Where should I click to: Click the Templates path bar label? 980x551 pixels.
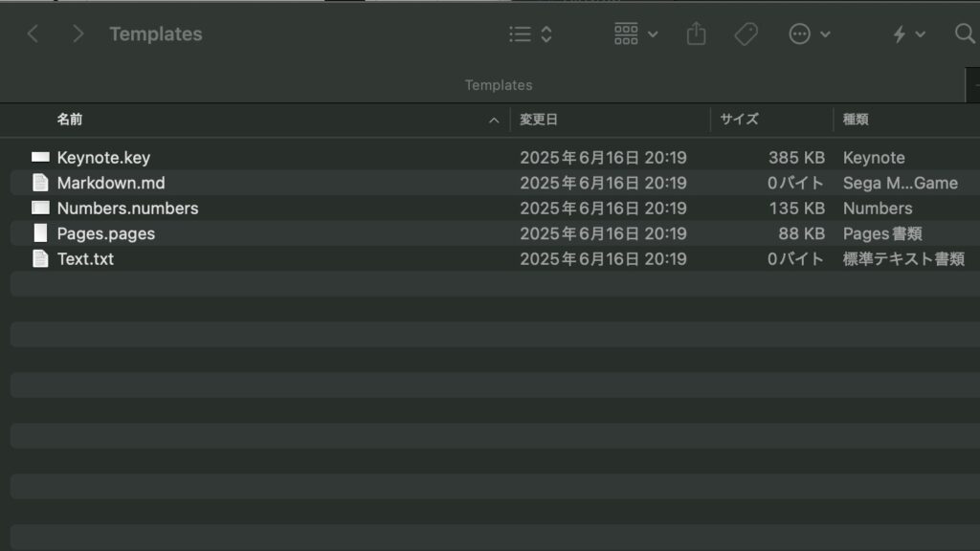(499, 85)
